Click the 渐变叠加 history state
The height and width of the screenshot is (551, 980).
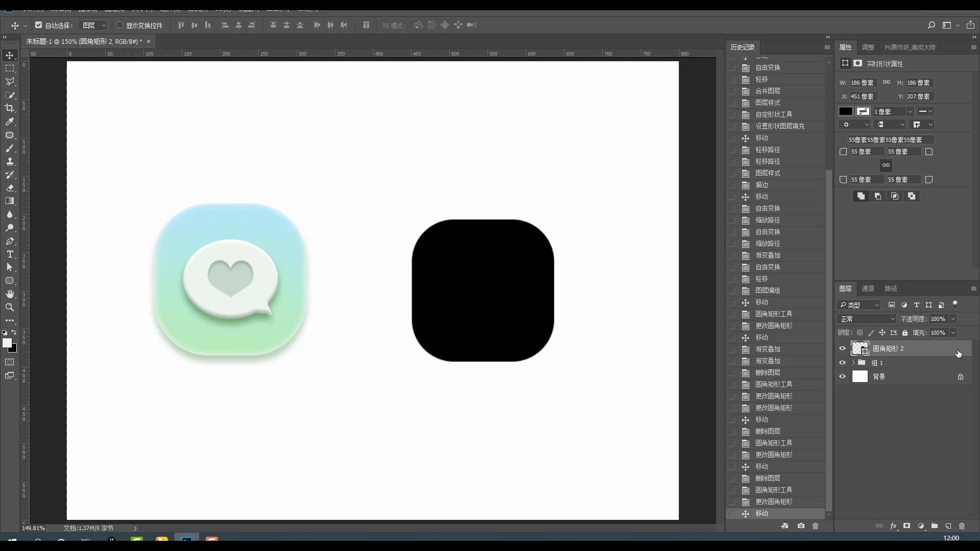click(768, 255)
